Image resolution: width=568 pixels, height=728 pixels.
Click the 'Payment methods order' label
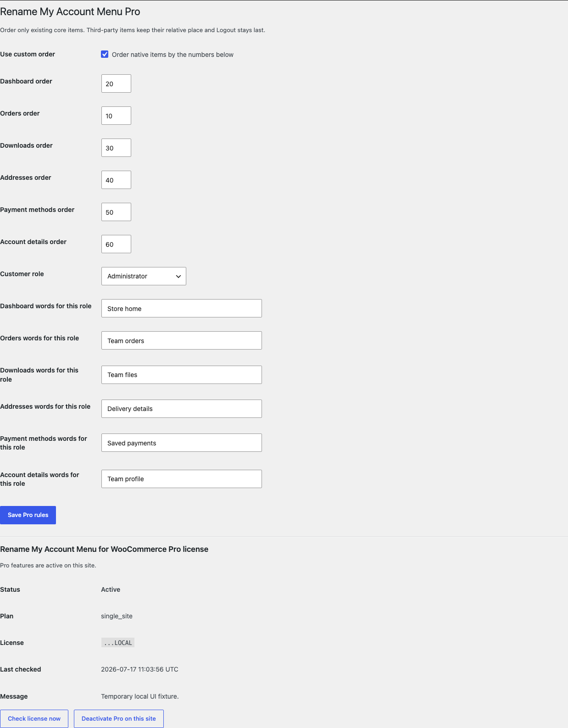37,210
